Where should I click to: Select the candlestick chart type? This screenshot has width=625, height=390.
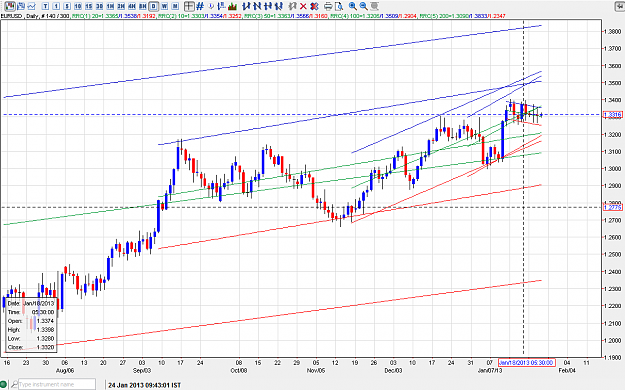(10, 6)
